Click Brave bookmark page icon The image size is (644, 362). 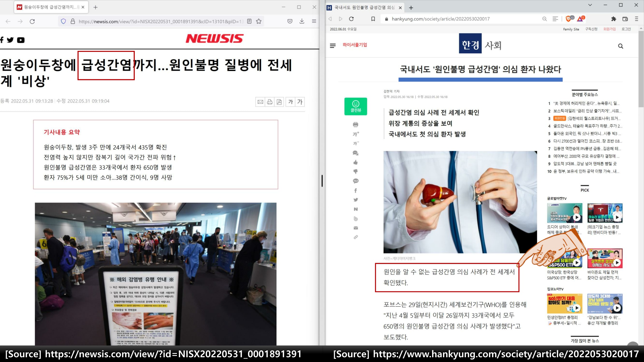[x=373, y=19]
